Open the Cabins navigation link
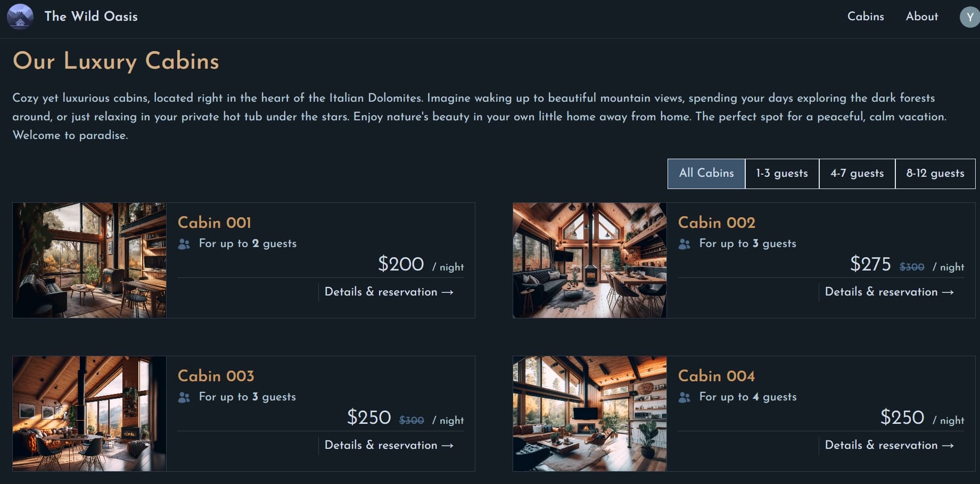This screenshot has height=484, width=980. click(866, 17)
